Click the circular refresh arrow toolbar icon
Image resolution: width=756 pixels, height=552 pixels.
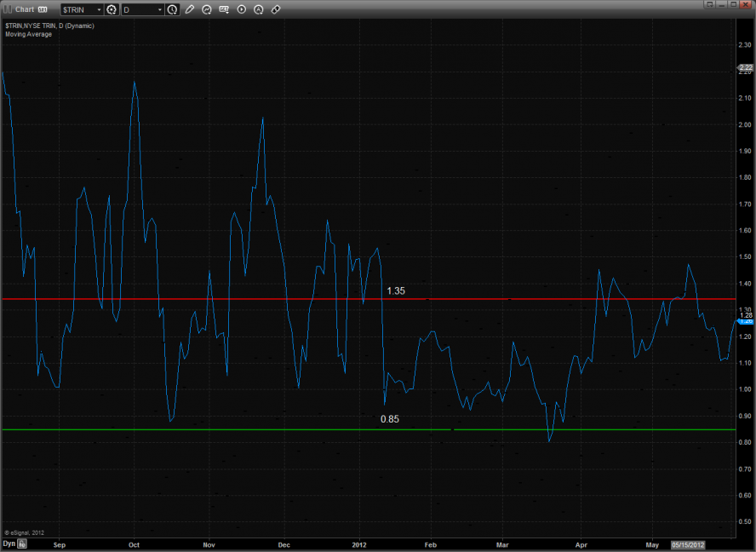click(207, 9)
